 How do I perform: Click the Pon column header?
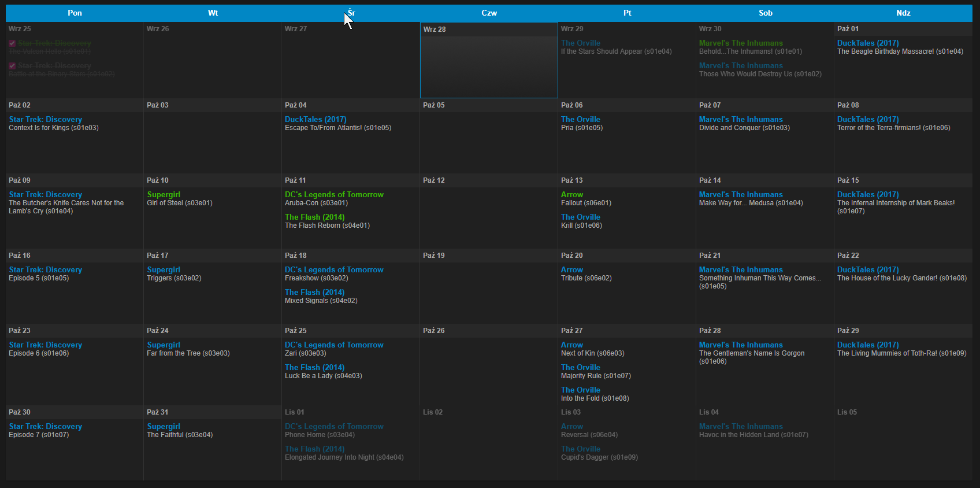click(x=75, y=13)
